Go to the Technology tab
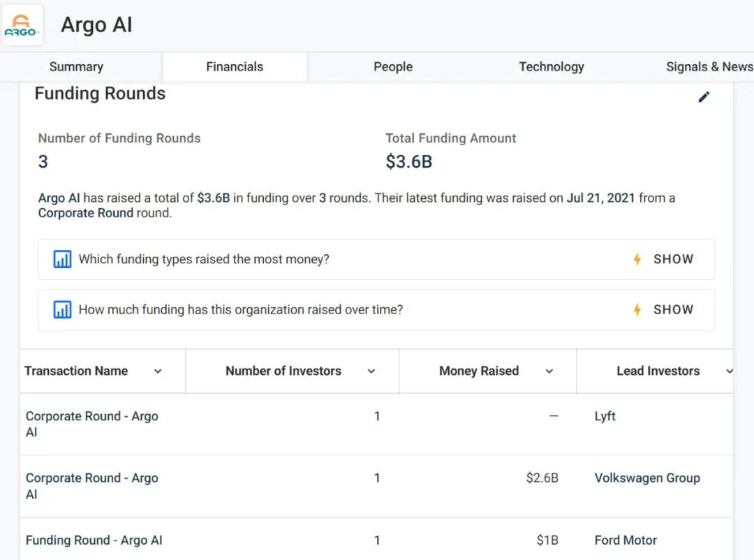 552,67
